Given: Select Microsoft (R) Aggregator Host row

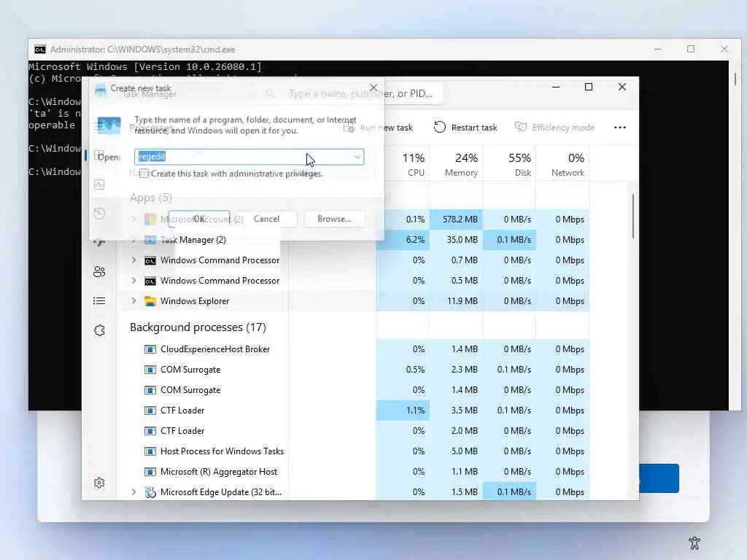Looking at the screenshot, I should click(355, 472).
